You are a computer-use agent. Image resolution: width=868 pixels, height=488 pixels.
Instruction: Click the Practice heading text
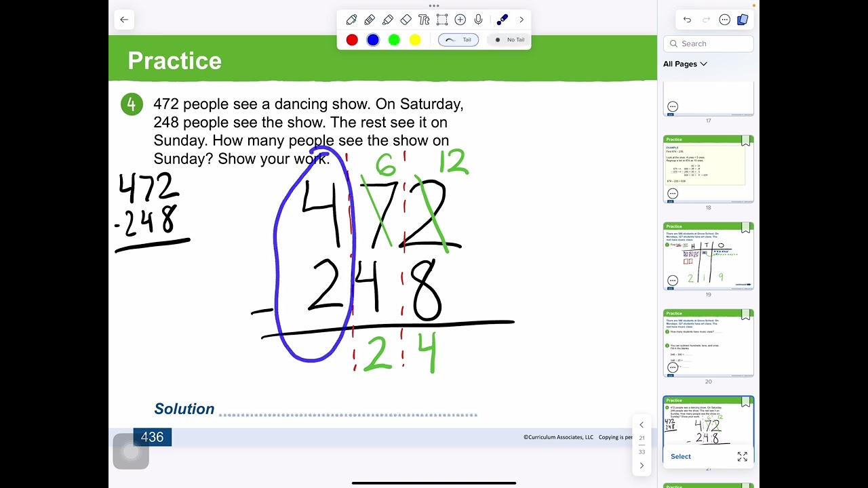(174, 61)
